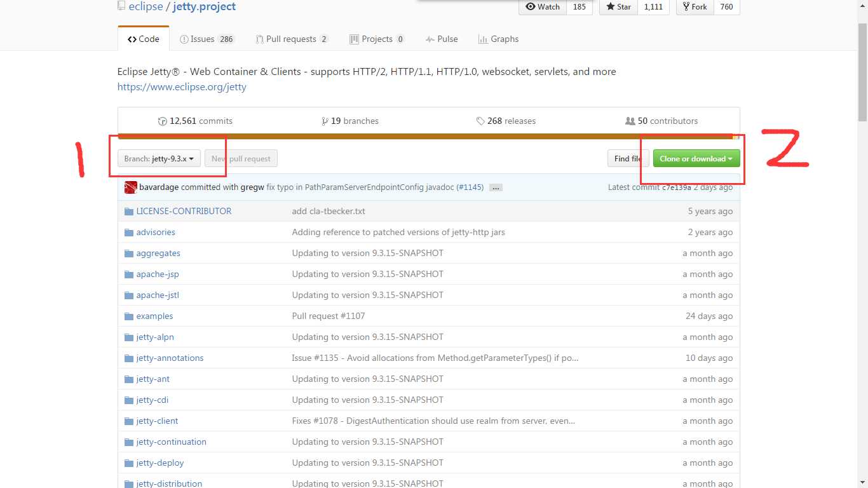The image size is (868, 488).
Task: Click the Watch count 185
Action: (x=580, y=7)
